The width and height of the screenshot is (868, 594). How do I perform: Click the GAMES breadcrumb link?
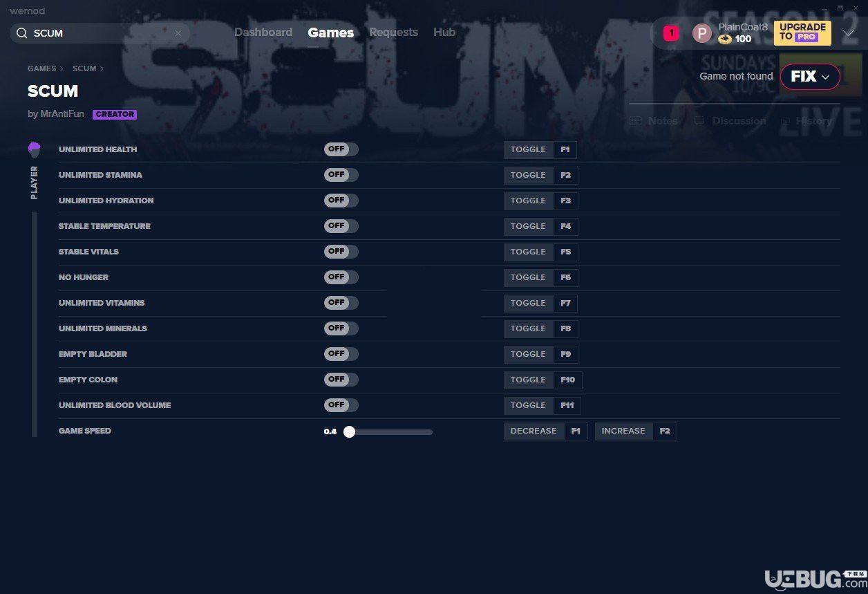tap(42, 69)
